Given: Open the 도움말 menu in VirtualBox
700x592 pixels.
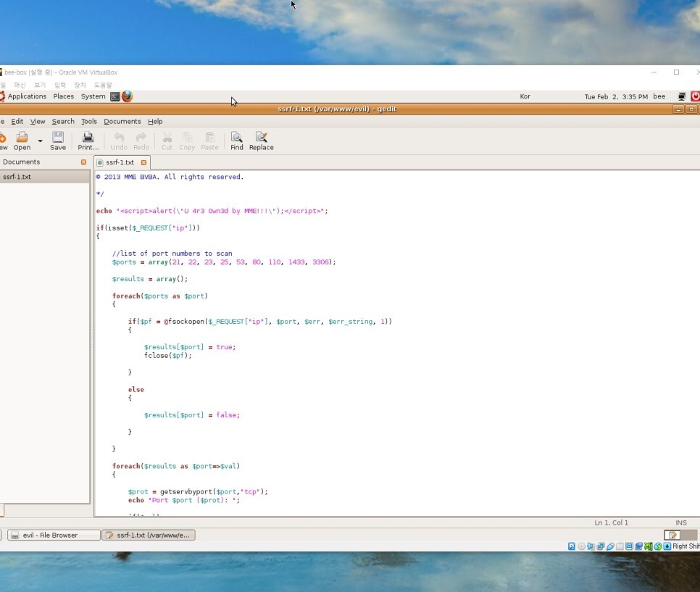Looking at the screenshot, I should click(x=103, y=85).
